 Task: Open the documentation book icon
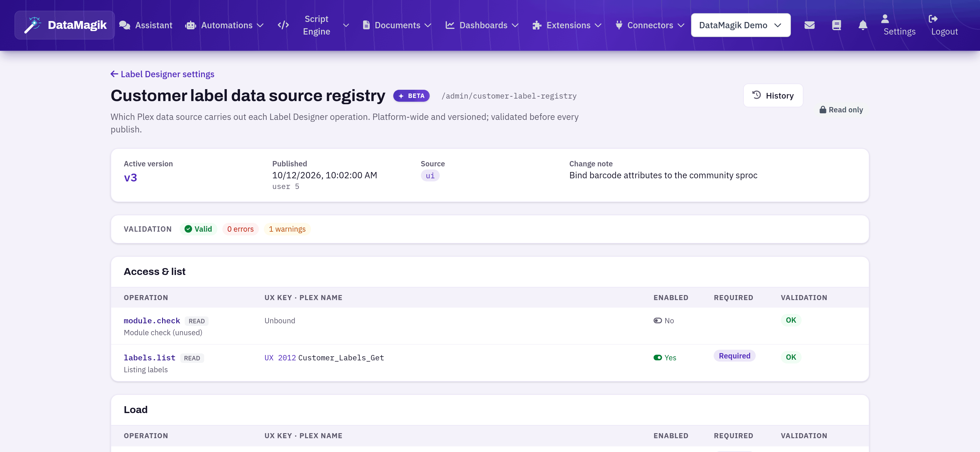pos(836,25)
